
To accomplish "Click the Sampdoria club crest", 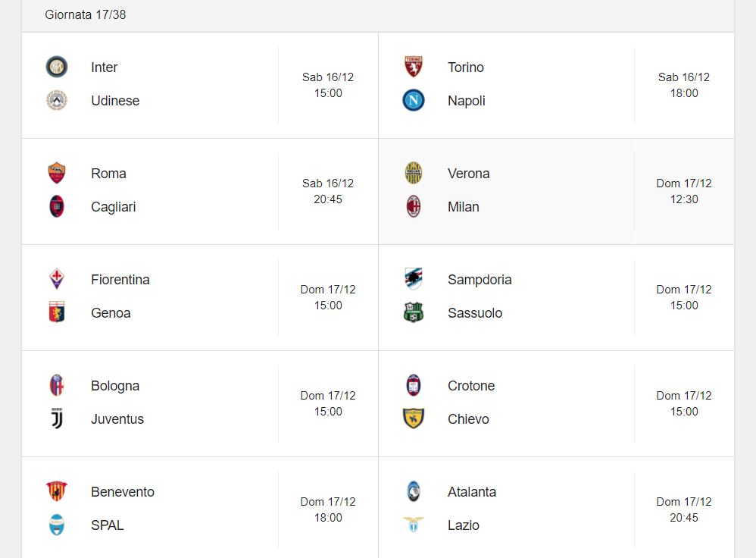I will tap(413, 279).
